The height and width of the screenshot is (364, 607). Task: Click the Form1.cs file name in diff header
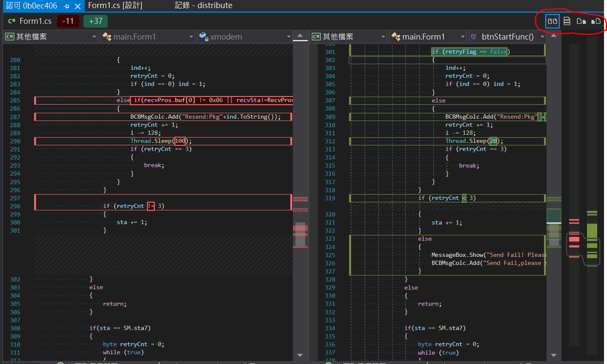pyautogui.click(x=35, y=21)
